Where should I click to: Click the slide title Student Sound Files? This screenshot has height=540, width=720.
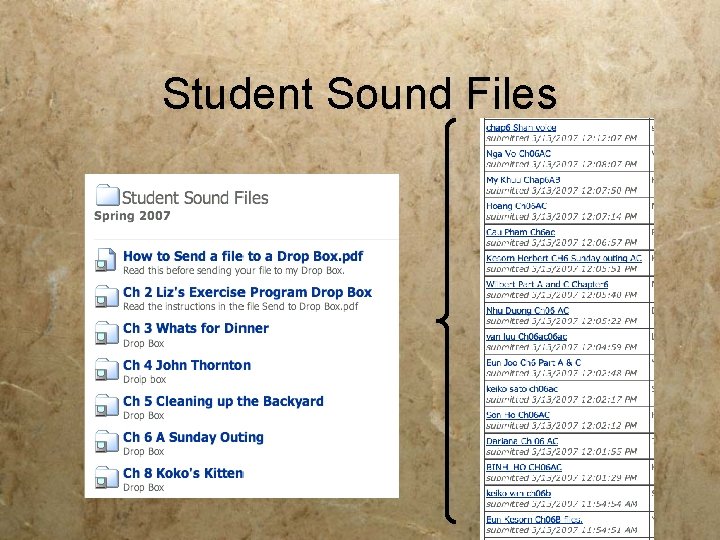(x=360, y=94)
